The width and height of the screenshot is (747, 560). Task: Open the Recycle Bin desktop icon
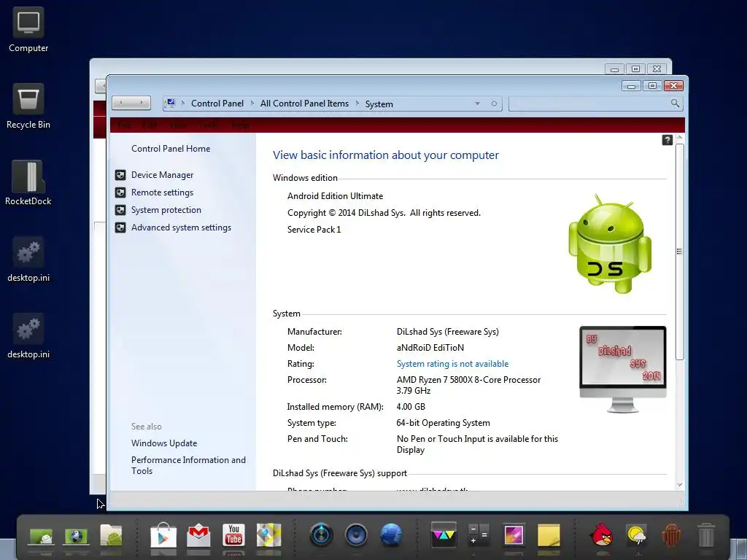point(28,106)
